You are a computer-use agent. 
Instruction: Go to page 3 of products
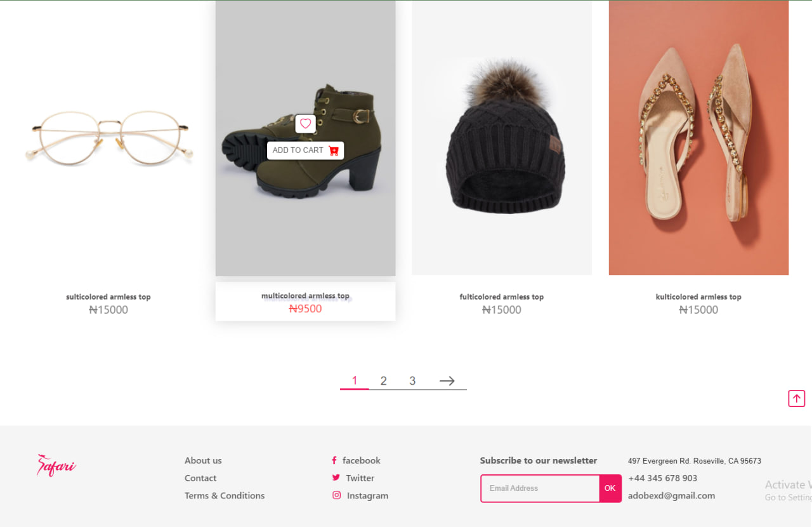click(x=412, y=381)
